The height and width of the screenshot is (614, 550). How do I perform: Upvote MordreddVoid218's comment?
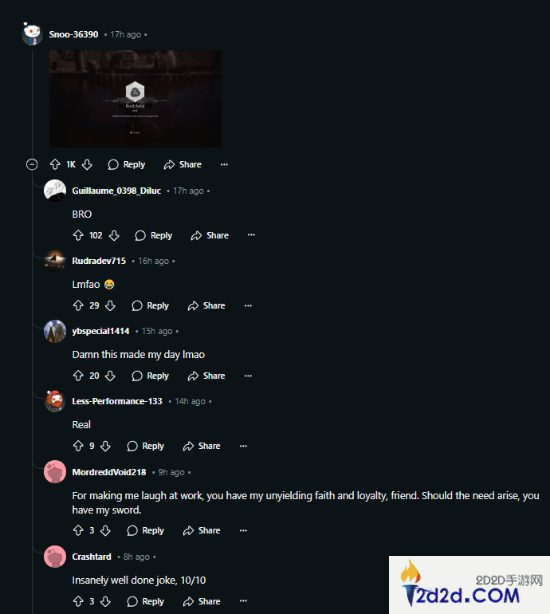point(78,531)
